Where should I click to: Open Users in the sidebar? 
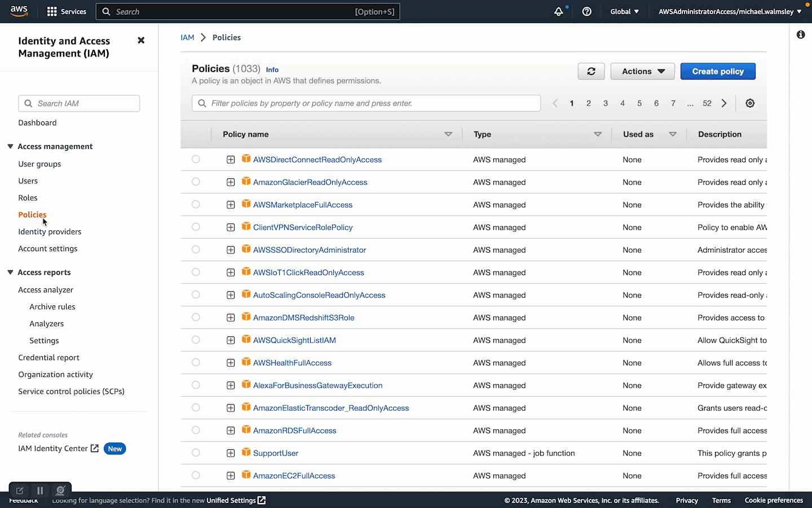28,181
